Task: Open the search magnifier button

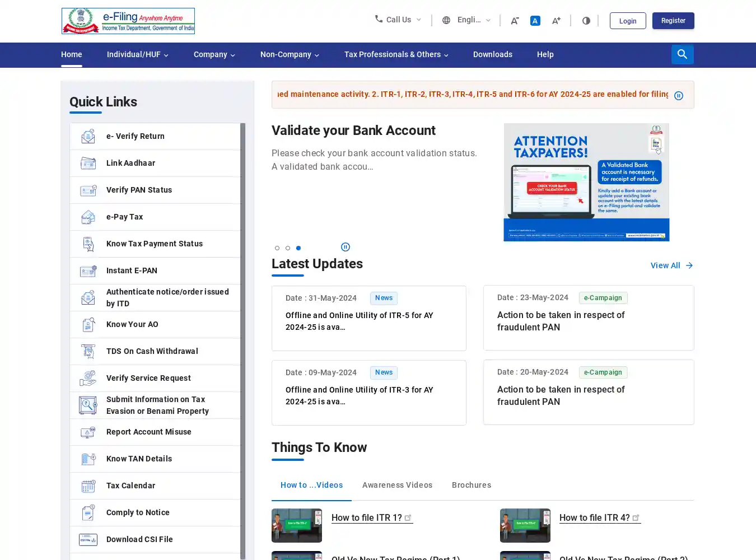Action: pos(682,54)
